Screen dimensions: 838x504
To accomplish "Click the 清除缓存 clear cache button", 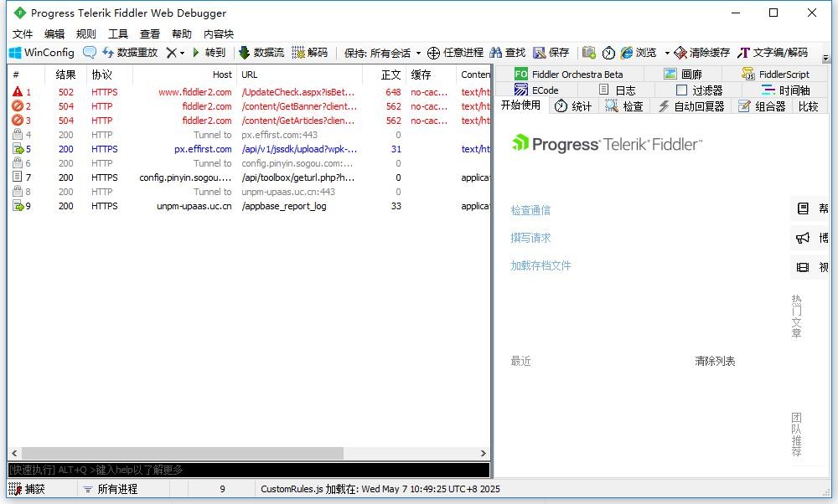I will coord(701,52).
